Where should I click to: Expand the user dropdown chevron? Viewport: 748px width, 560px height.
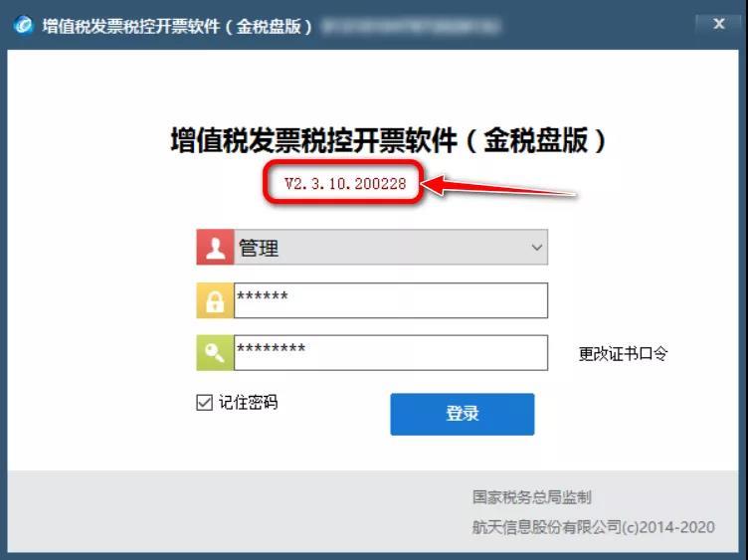[x=537, y=248]
